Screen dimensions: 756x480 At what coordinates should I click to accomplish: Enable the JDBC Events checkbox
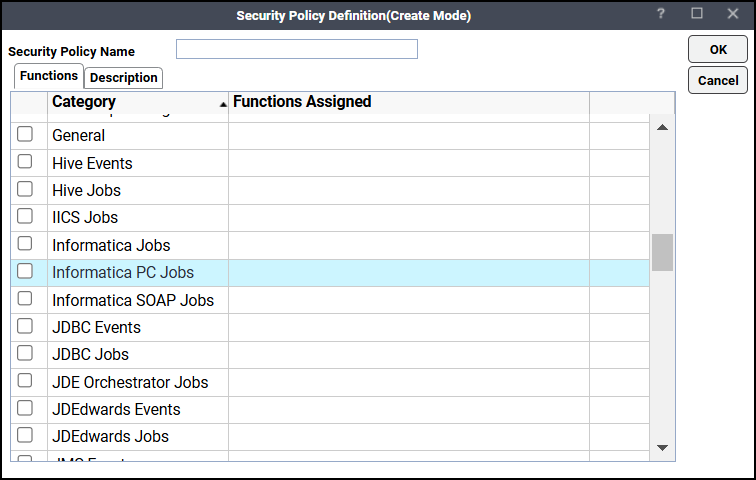(x=25, y=326)
